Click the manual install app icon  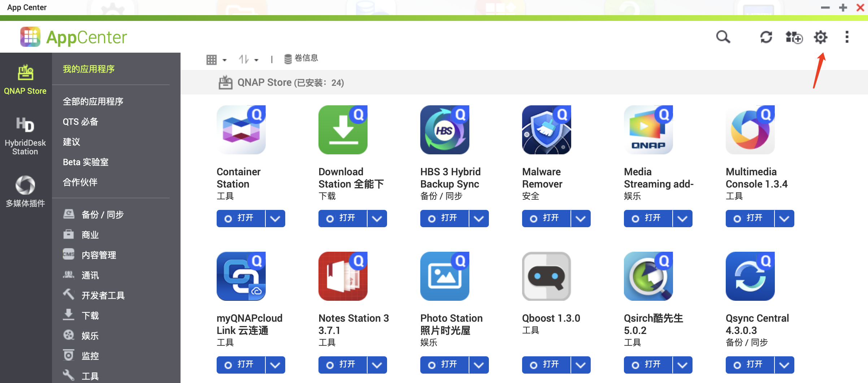(x=794, y=37)
